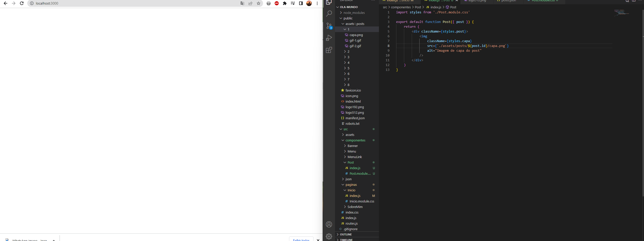Open the Extensions view in VS Code
The image size is (644, 241).
[x=329, y=50]
